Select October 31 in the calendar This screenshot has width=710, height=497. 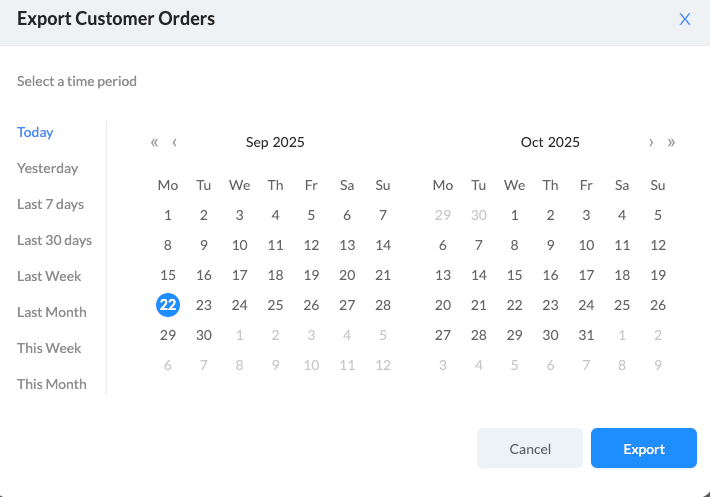(x=586, y=335)
